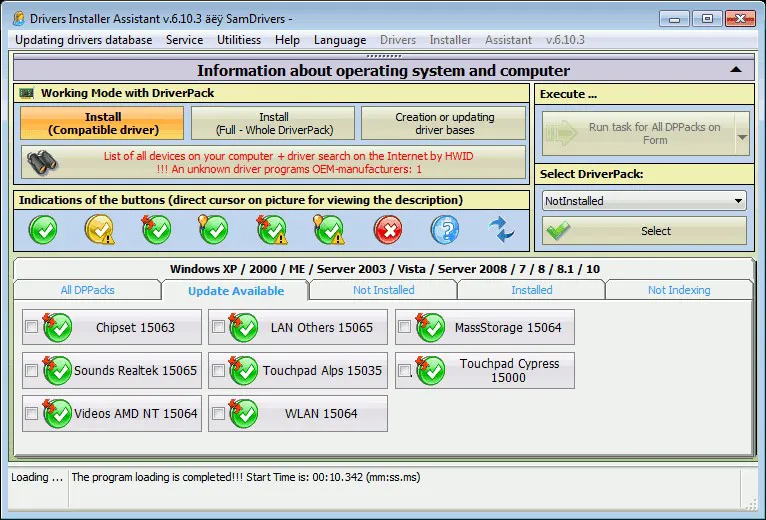Click the green arrow Run task icon

pos(563,134)
